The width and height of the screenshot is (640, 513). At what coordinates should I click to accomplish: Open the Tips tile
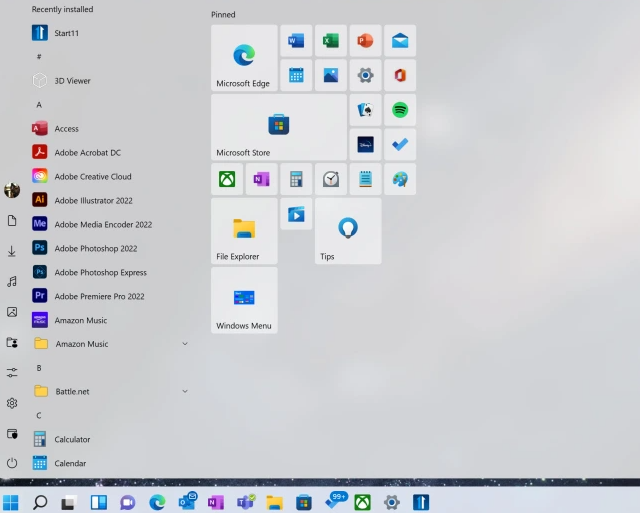(348, 231)
